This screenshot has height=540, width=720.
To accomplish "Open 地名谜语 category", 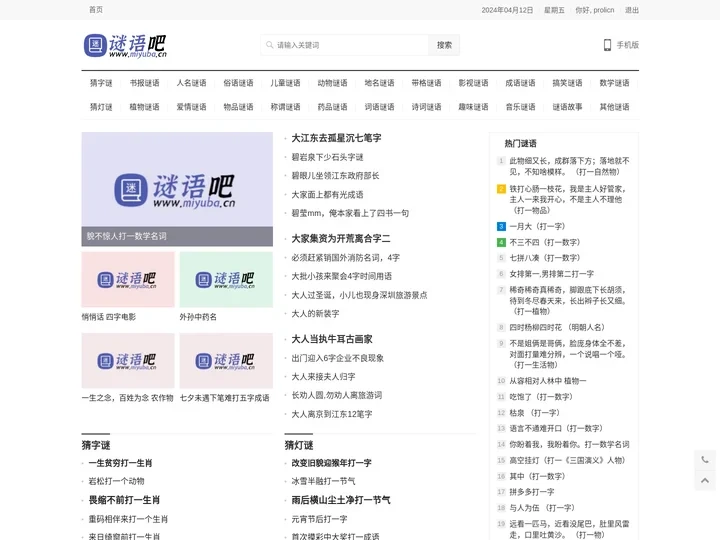I will [x=379, y=83].
